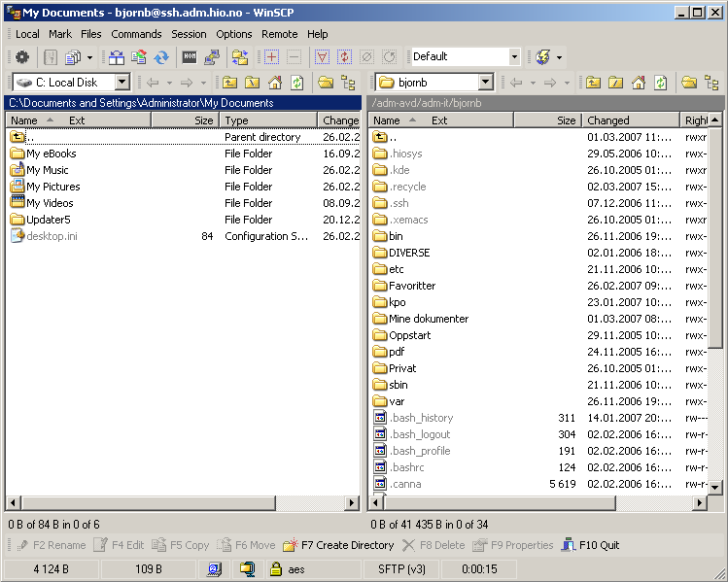Refresh the local panel directory

click(297, 83)
